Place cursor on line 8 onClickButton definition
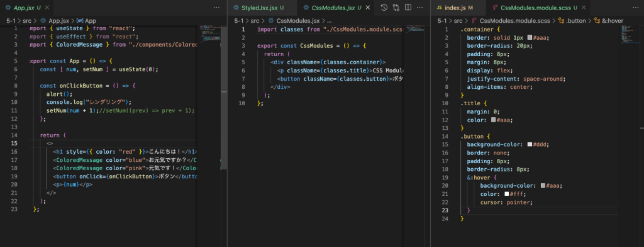Screen dimensions: 644x247 click(87, 86)
